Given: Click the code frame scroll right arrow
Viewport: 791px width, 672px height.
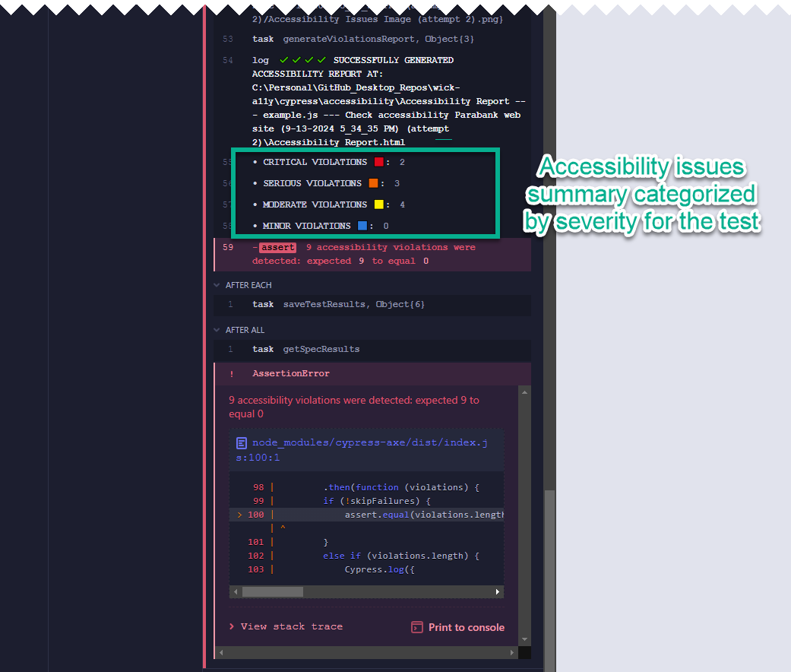Looking at the screenshot, I should click(x=498, y=591).
